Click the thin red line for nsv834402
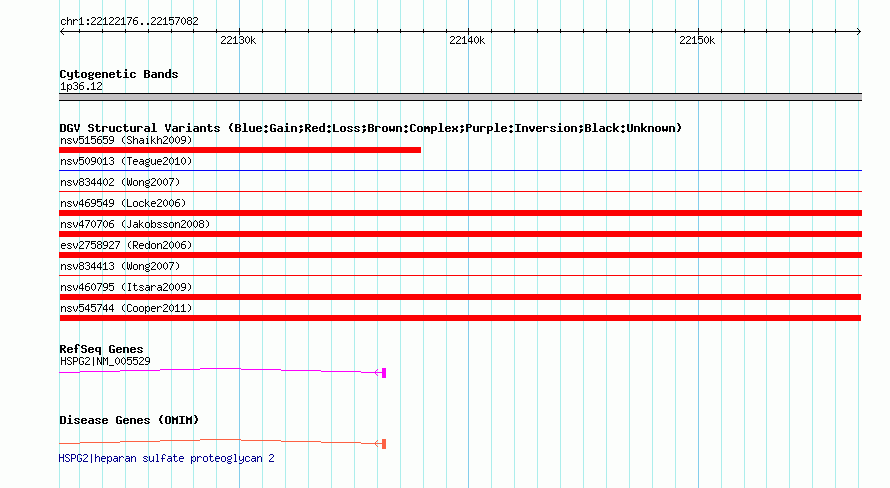Image resolution: width=890 pixels, height=488 pixels. point(460,191)
